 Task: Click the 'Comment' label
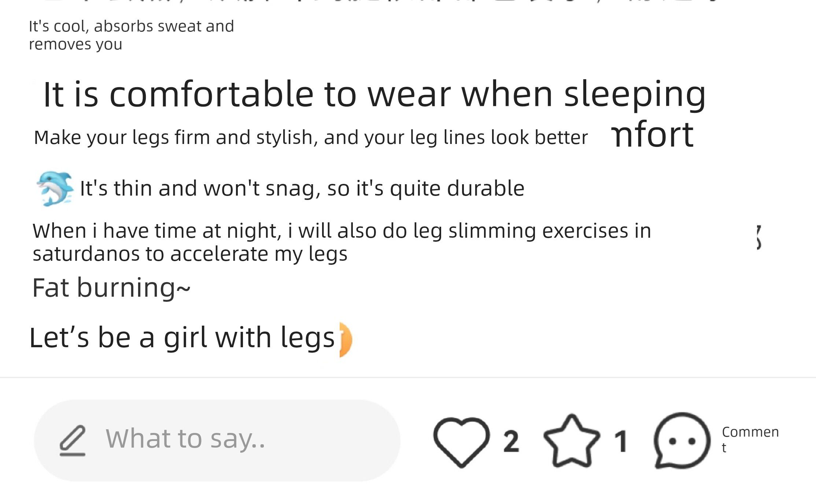click(750, 439)
